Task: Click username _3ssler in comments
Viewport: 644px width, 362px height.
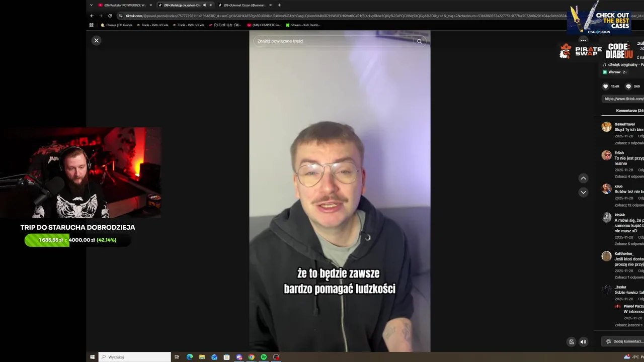Action: [x=620, y=287]
